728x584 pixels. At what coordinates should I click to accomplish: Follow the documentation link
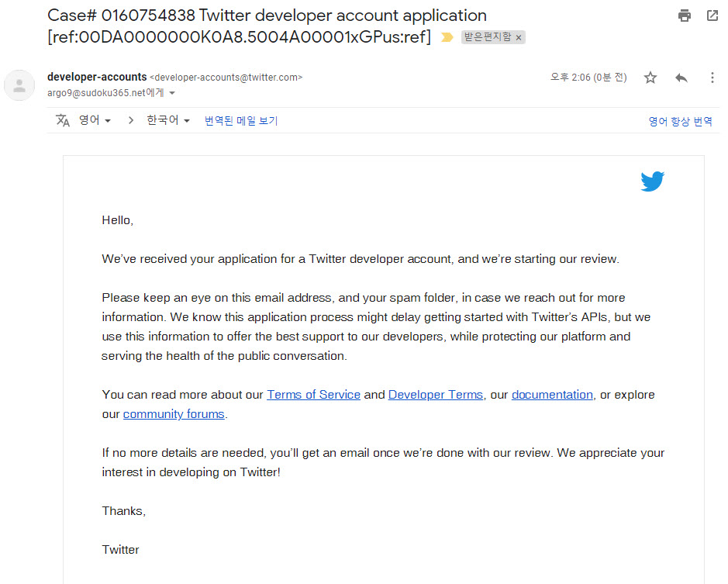(x=552, y=395)
